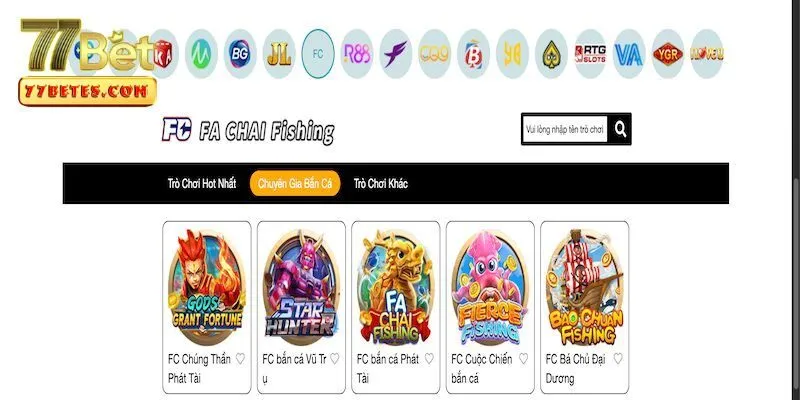
Task: Click the search magnifier button
Action: tap(620, 129)
